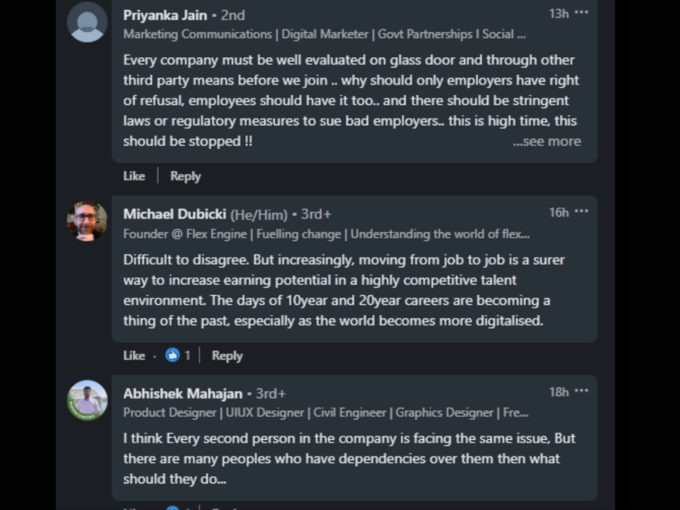Reply to Michael Dubicki's comment
The height and width of the screenshot is (510, 680).
tap(227, 356)
